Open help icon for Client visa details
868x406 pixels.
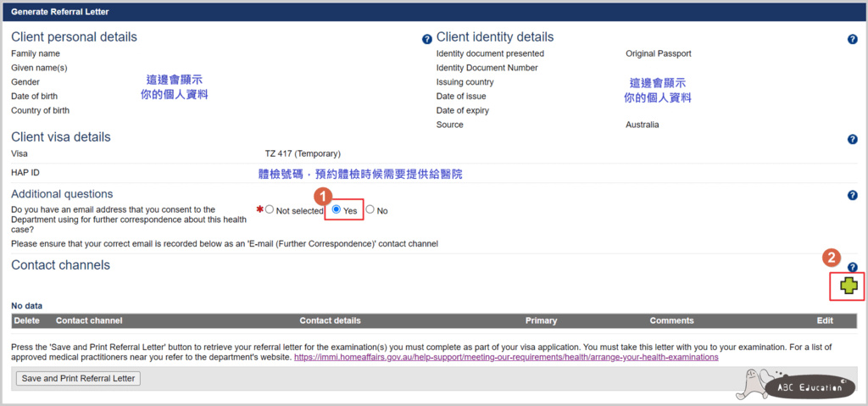853,139
